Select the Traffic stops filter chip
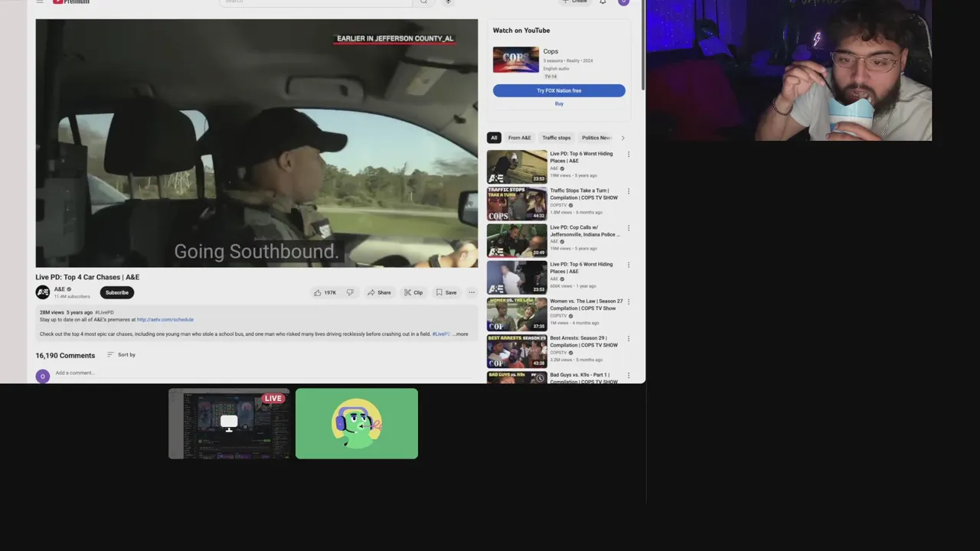This screenshot has height=551, width=980. pos(557,138)
